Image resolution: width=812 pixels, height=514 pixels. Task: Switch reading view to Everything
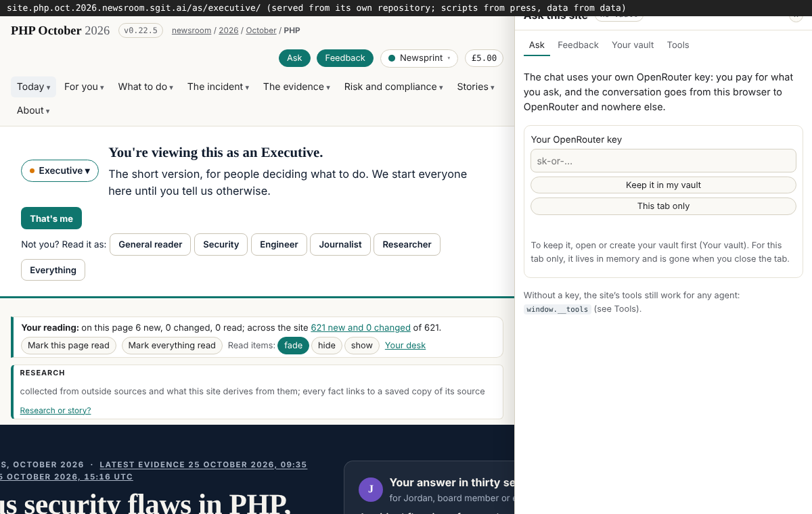pos(53,270)
